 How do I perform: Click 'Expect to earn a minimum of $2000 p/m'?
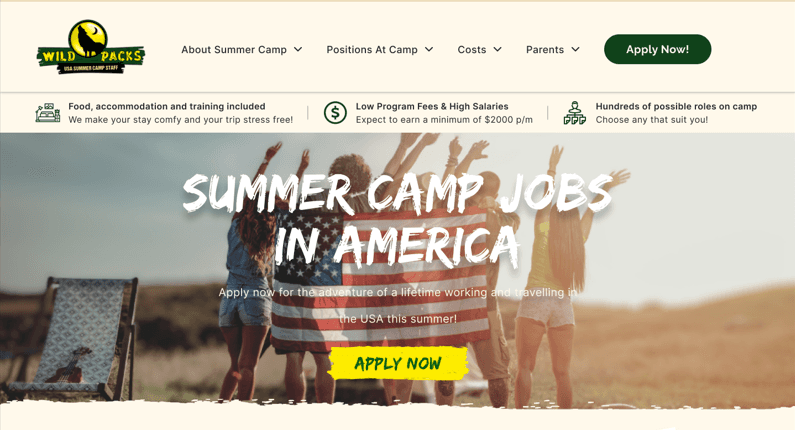pos(444,120)
